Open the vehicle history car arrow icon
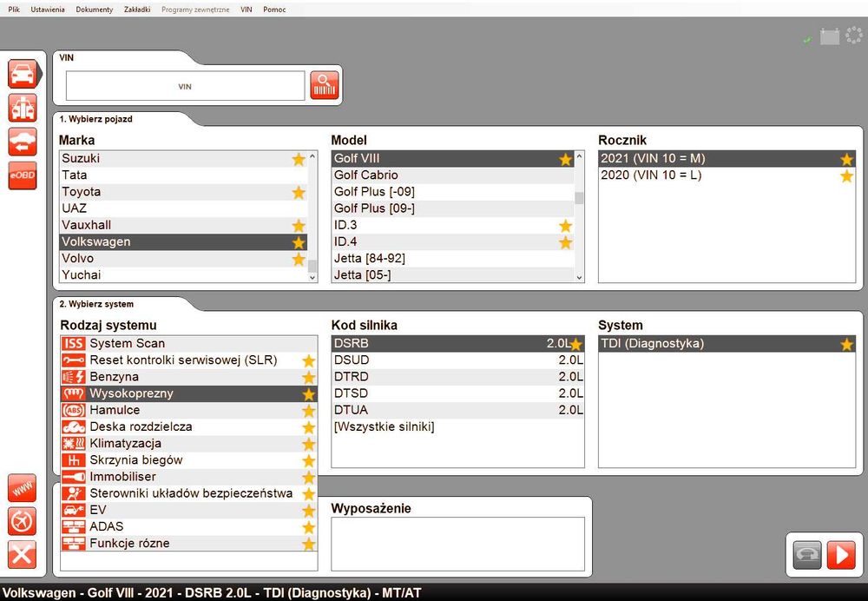Screen dimensions: 868x601 click(x=23, y=142)
